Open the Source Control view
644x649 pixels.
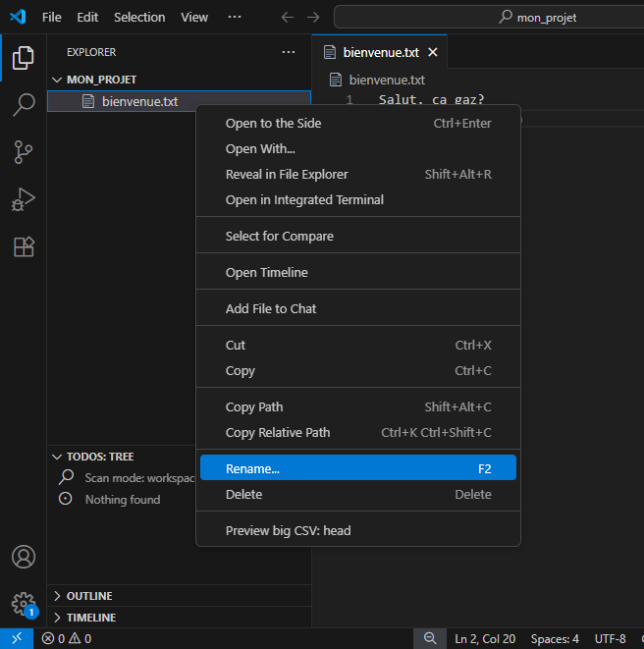coord(24,152)
